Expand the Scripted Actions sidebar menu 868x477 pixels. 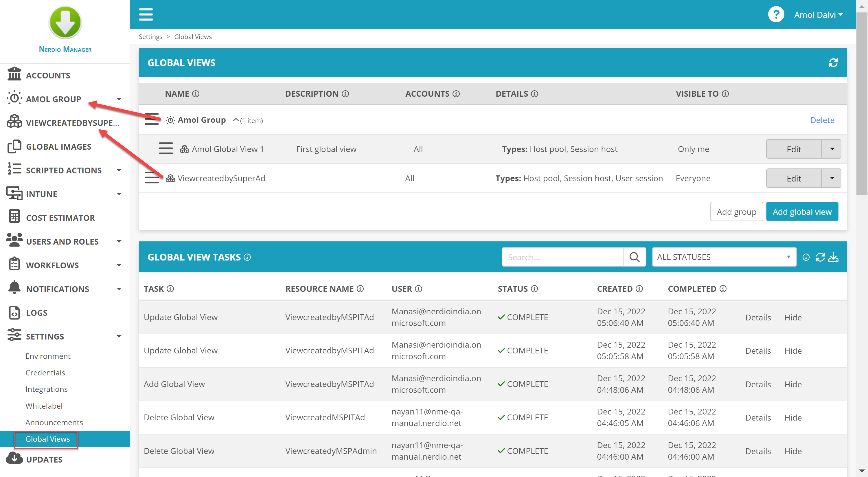119,170
